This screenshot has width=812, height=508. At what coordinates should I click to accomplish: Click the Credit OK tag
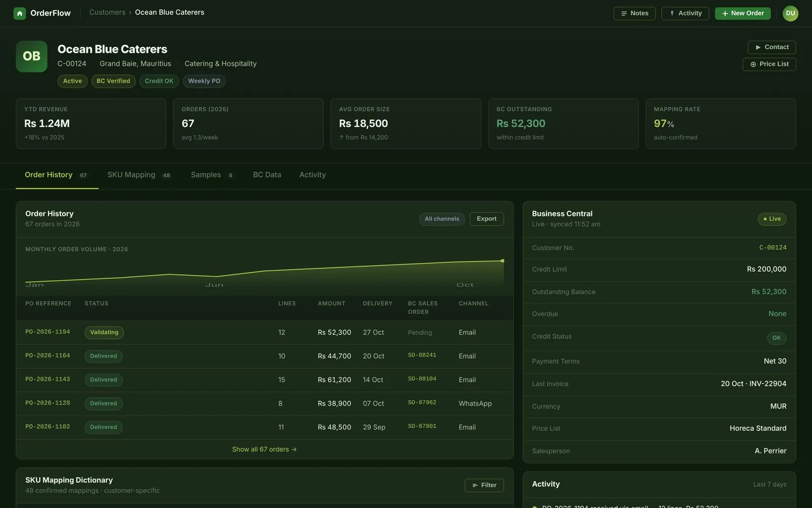click(159, 81)
